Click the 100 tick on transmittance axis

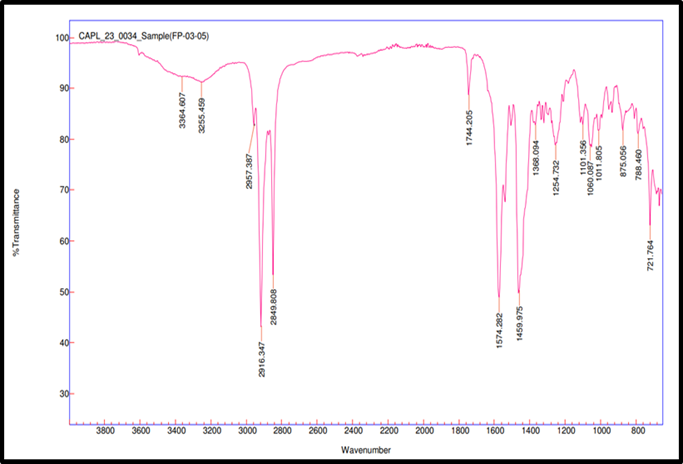[61, 38]
